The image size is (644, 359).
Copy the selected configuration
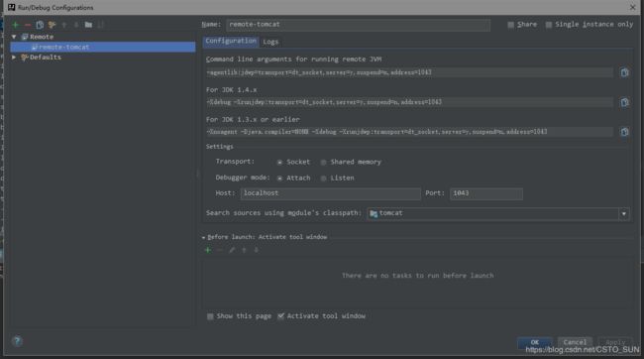click(x=40, y=25)
